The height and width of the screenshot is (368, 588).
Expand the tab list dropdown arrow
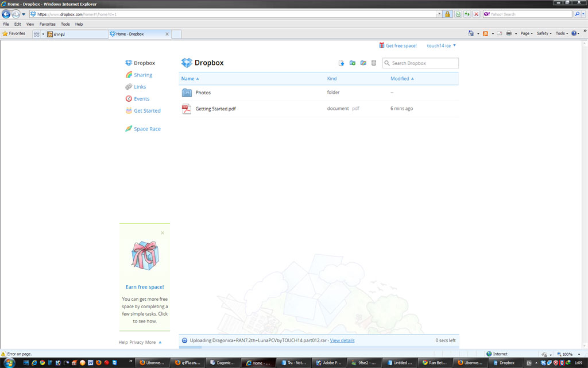[x=42, y=34]
